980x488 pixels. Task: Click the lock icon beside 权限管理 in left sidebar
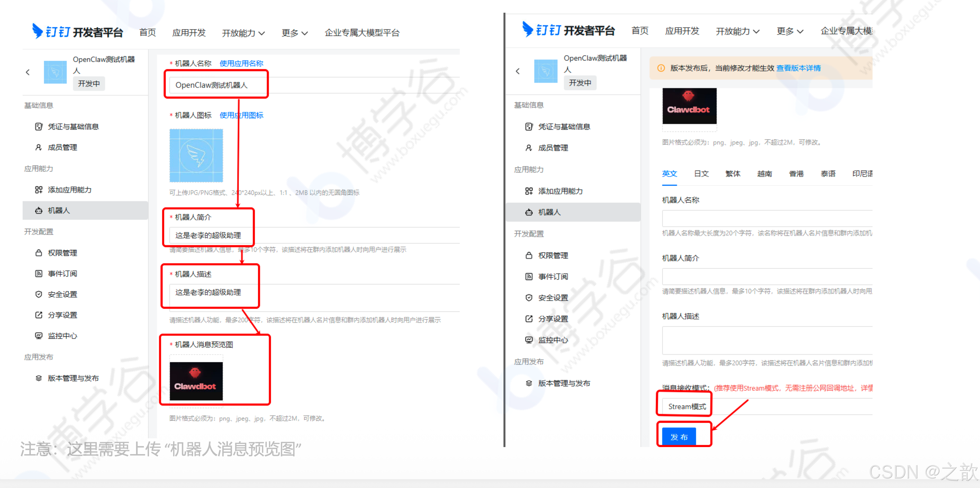click(39, 253)
